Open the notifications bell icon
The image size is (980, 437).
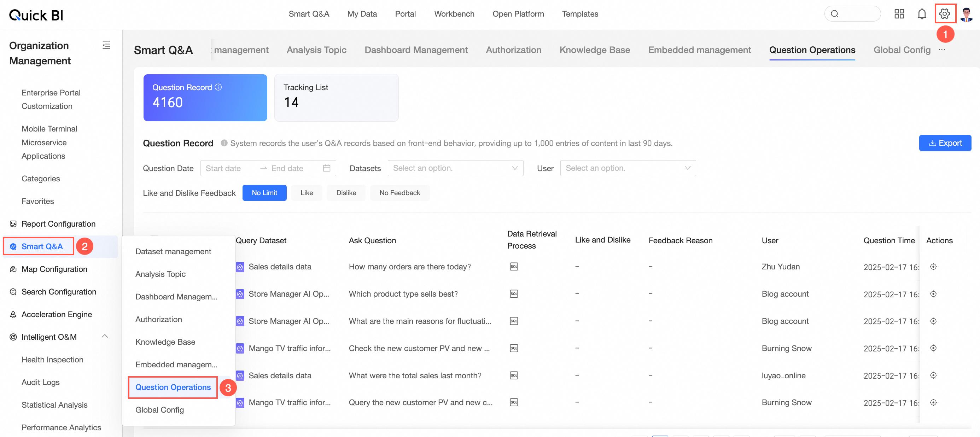(922, 14)
